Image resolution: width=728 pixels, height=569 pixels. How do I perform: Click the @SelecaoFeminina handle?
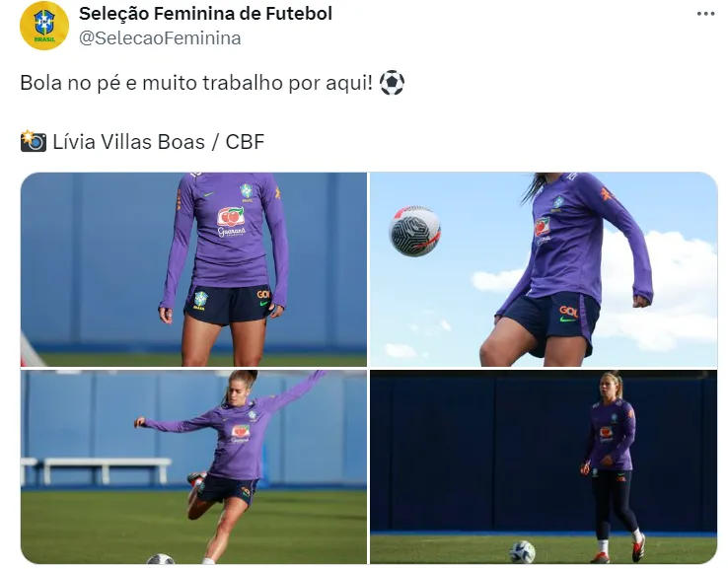pyautogui.click(x=160, y=38)
